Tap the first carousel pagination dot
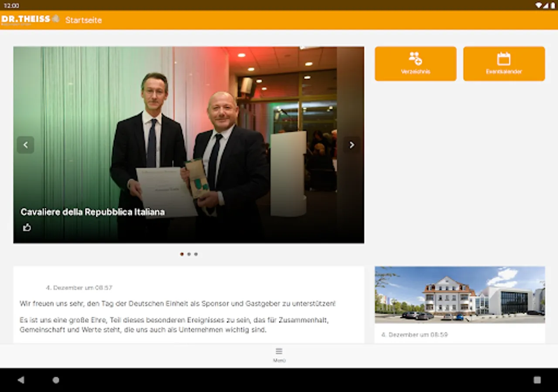Image resolution: width=558 pixels, height=392 pixels. pos(182,254)
